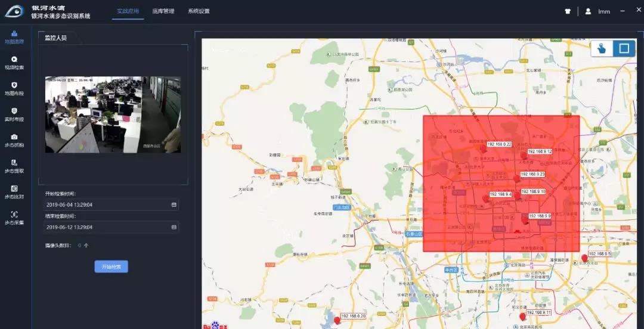Click the shirt theme icon in header
The width and height of the screenshot is (644, 329).
(x=568, y=11)
